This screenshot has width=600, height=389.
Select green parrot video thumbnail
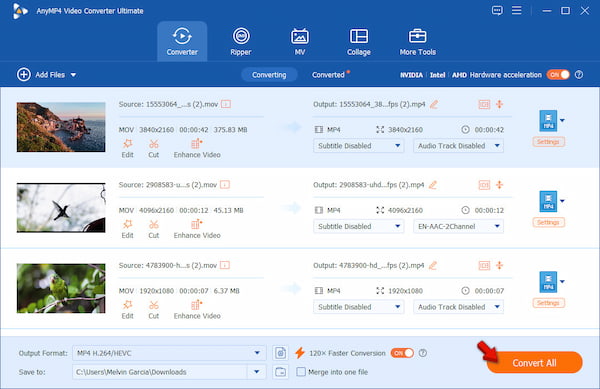point(61,288)
